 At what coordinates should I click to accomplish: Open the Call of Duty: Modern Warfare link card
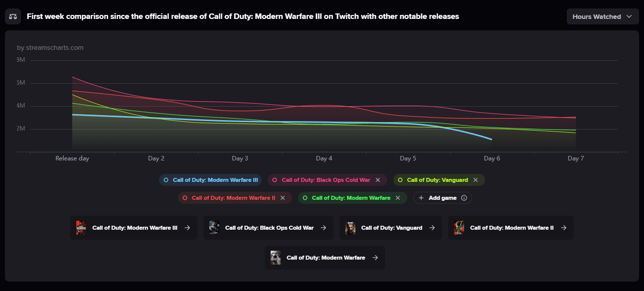pos(325,258)
